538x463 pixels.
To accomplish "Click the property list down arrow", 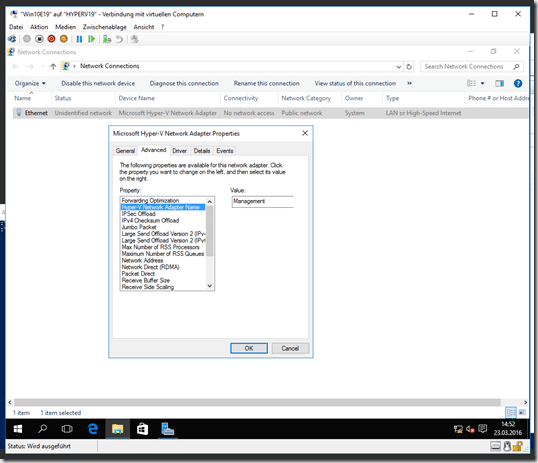I will point(210,286).
